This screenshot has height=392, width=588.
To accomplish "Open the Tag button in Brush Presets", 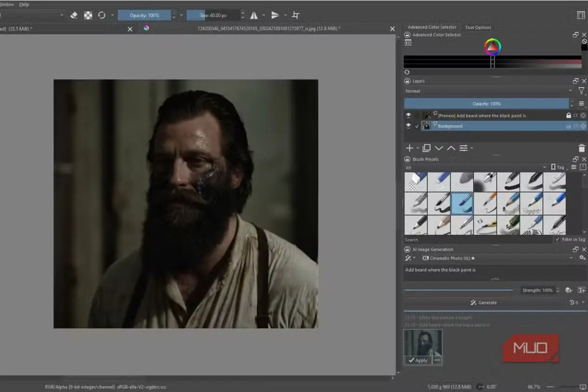I will [x=559, y=167].
